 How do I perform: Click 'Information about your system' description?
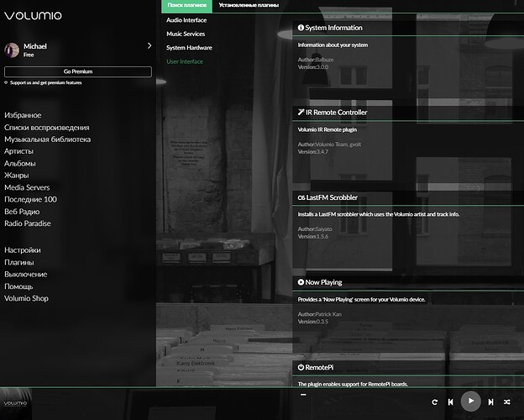click(x=333, y=45)
